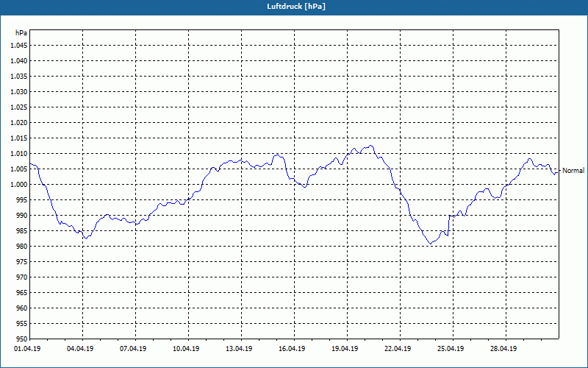Click the 1.010 y-axis label

(20, 154)
